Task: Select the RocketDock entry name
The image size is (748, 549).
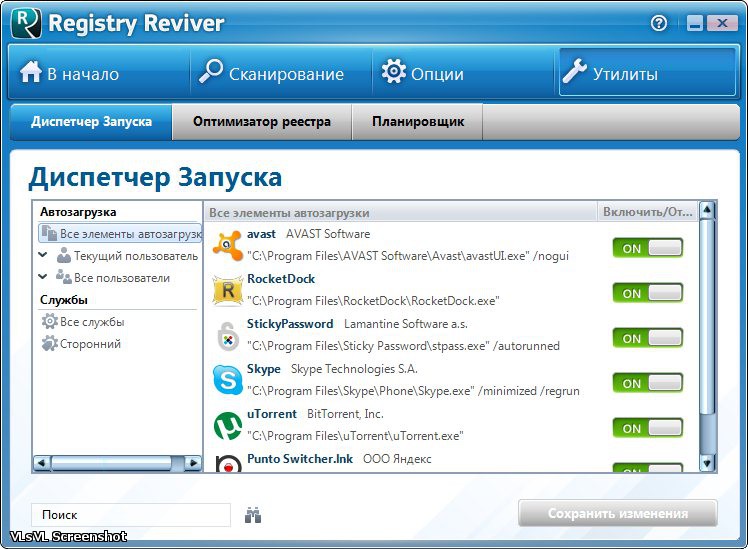Action: (281, 279)
